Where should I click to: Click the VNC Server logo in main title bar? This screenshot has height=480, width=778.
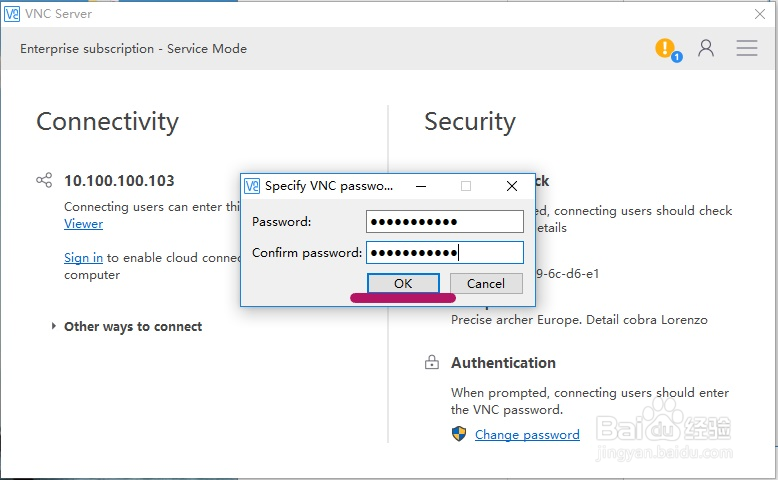click(x=12, y=14)
